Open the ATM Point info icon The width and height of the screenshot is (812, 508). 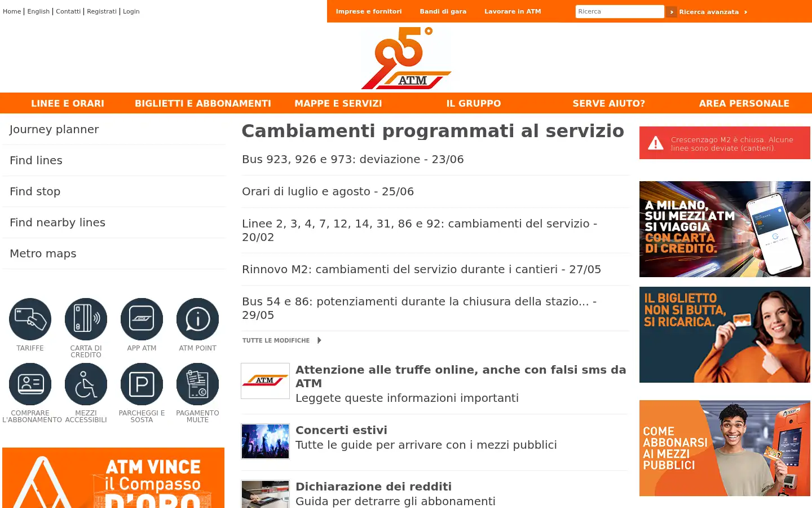pos(197,319)
